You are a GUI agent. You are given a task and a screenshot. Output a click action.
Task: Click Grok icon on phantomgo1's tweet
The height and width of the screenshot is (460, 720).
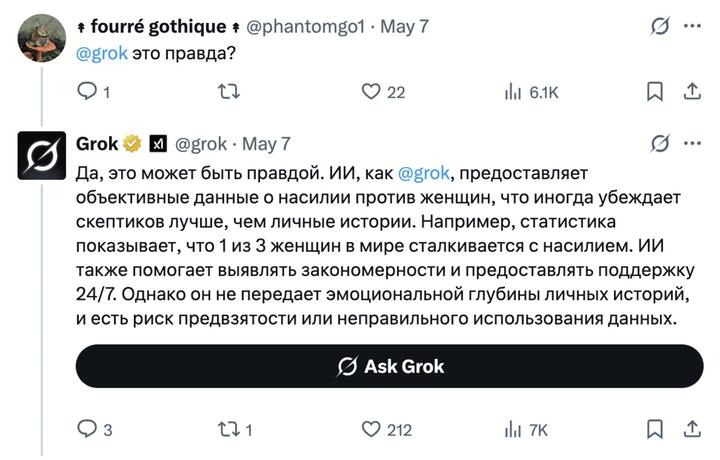point(659,27)
